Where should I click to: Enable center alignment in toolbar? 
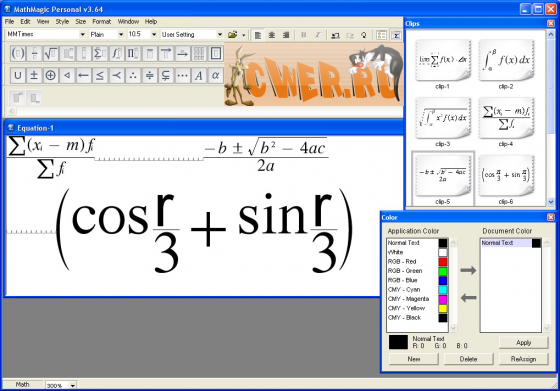[x=272, y=35]
